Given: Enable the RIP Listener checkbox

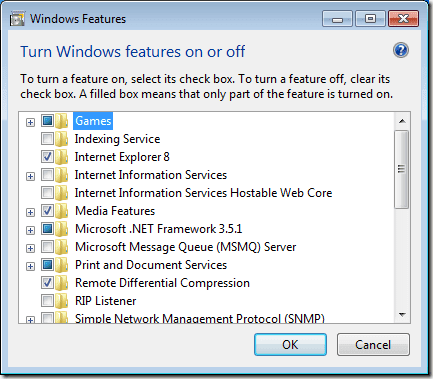Looking at the screenshot, I should click(x=47, y=301).
